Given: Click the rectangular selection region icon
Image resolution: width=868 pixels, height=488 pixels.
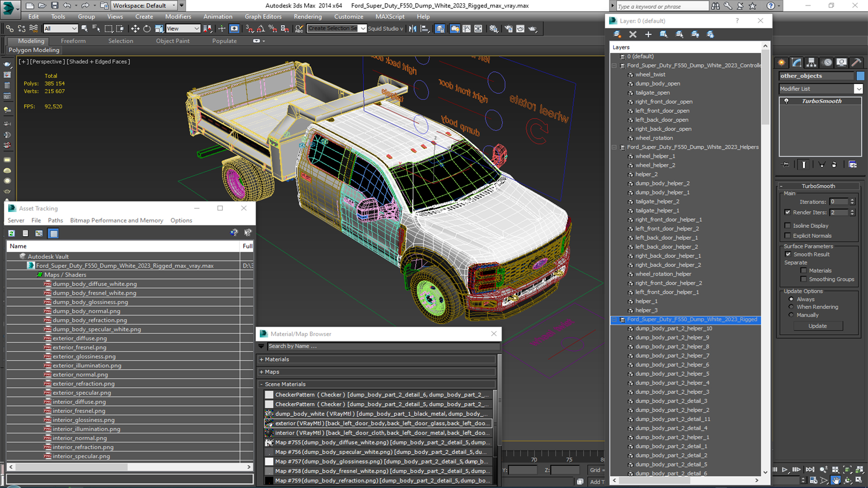Looking at the screenshot, I should point(108,28).
